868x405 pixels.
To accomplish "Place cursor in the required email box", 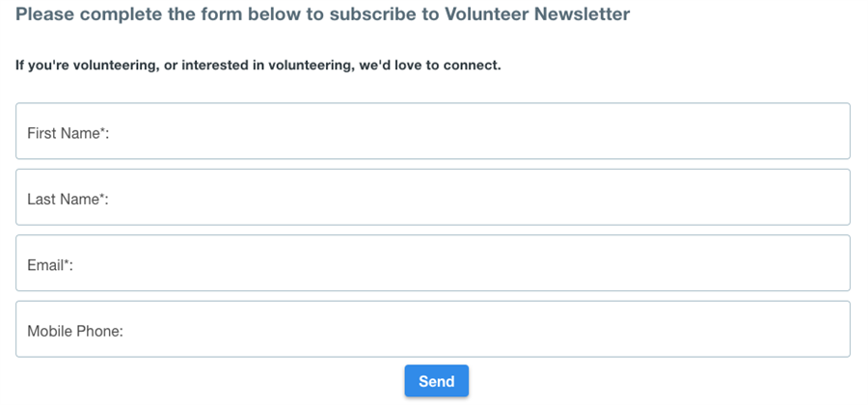I will (433, 263).
